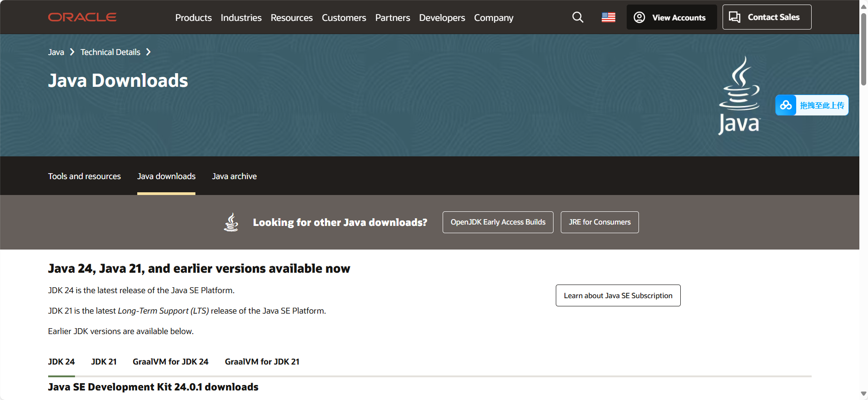This screenshot has width=868, height=400.
Task: Select GraalVM for JDK 21 tab
Action: coord(262,362)
